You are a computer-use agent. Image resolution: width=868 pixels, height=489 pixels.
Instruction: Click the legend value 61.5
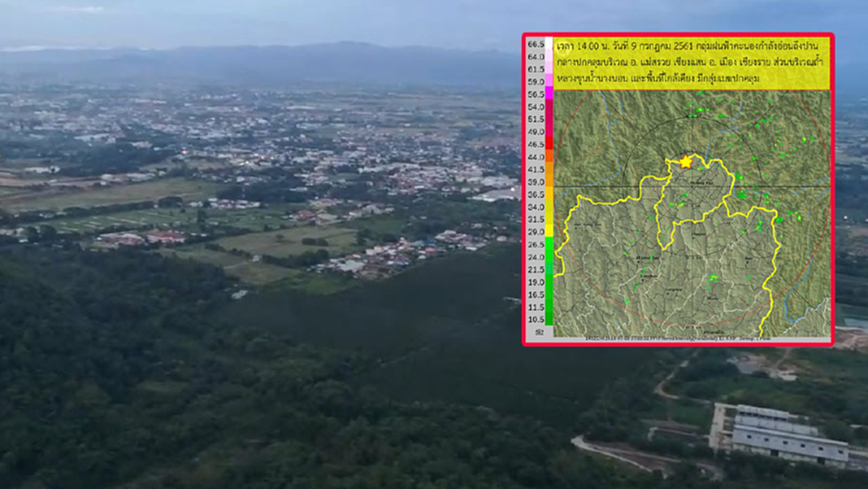536,69
